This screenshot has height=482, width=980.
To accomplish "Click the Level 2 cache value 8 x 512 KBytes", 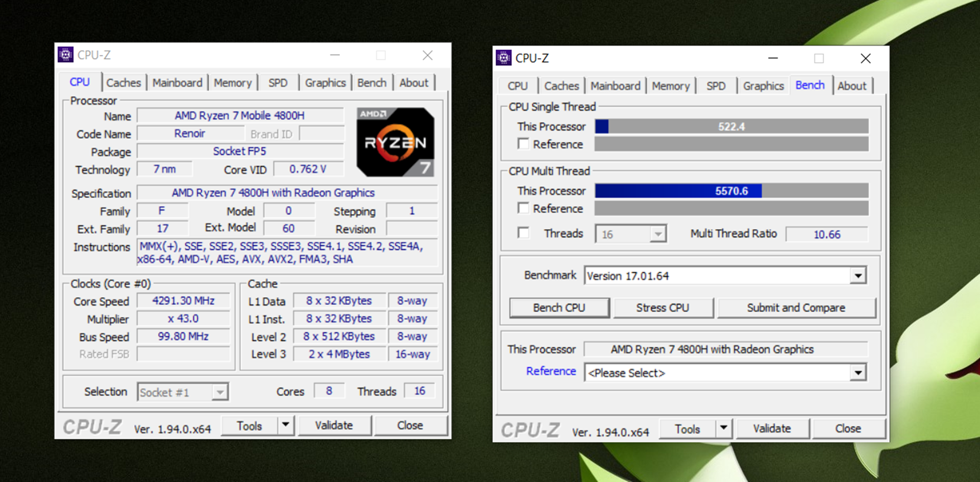I will coord(339,337).
